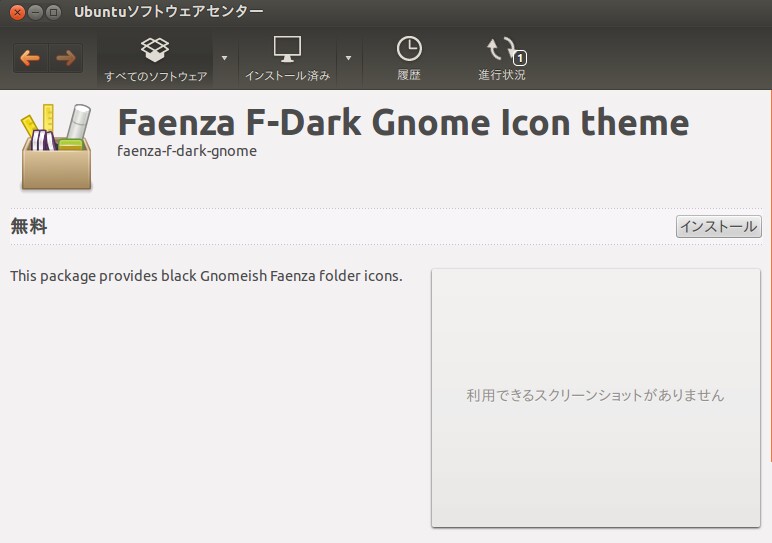Image resolution: width=772 pixels, height=543 pixels.
Task: Go back with the left arrow button
Action: pyautogui.click(x=31, y=58)
